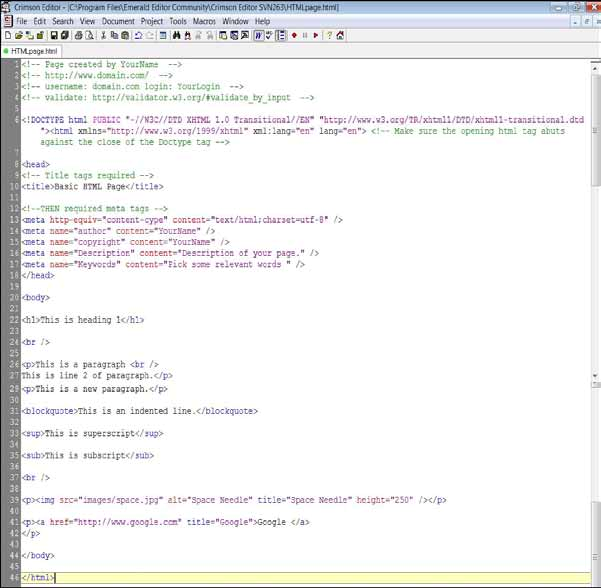Cut selection with the scissors icon
This screenshot has height=588, width=601.
point(103,35)
